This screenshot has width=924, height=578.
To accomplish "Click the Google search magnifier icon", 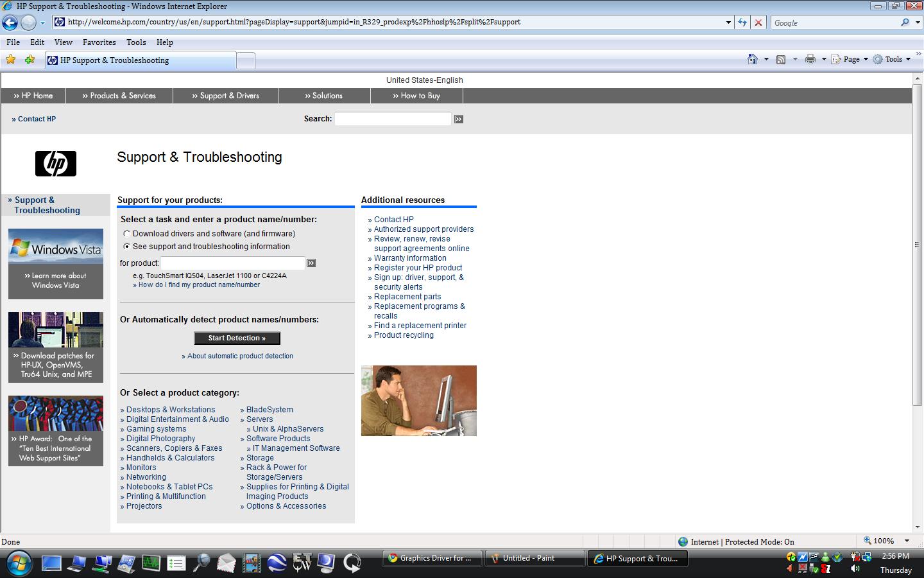I will 905,22.
